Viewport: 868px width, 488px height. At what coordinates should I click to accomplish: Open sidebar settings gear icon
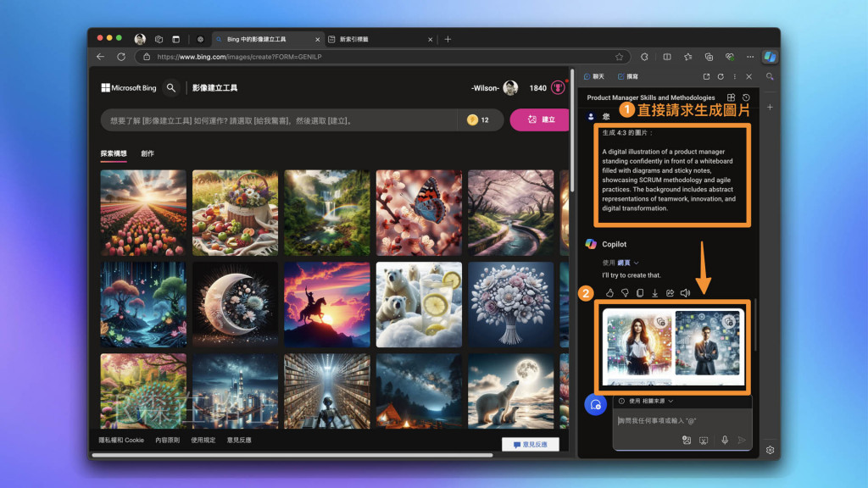[x=770, y=450]
